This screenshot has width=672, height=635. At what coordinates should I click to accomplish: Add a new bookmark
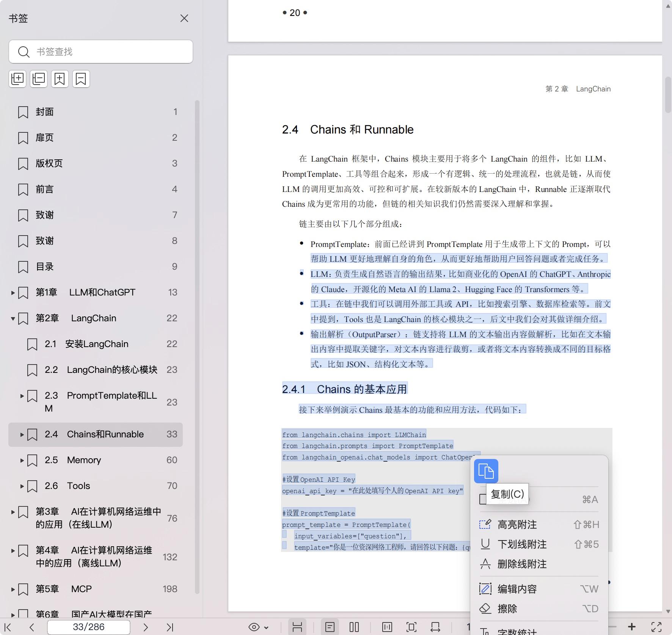coord(60,79)
